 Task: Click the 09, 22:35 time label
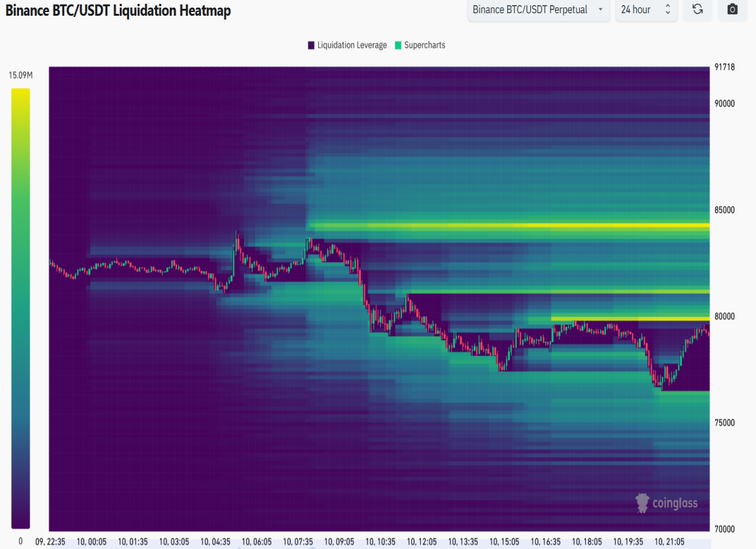(51, 541)
